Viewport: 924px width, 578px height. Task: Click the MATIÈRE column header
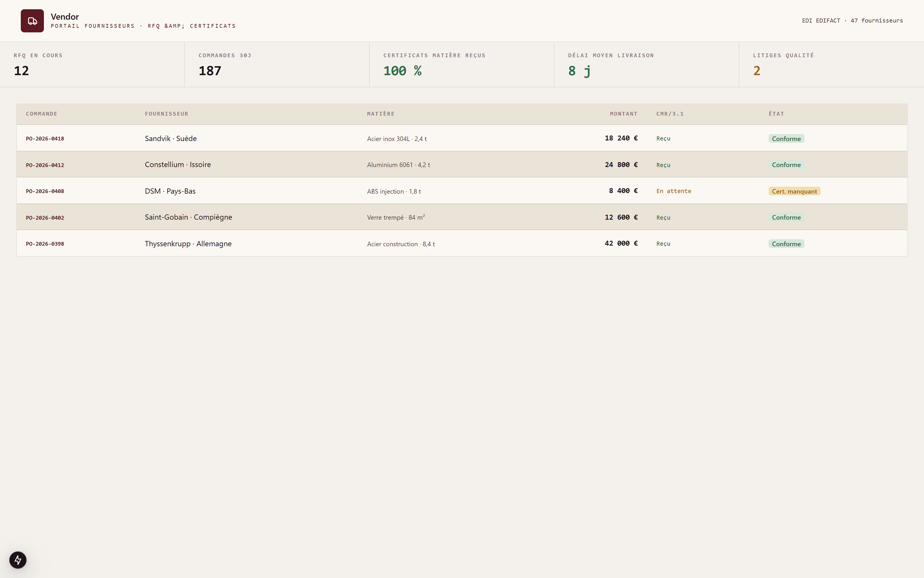coord(381,114)
